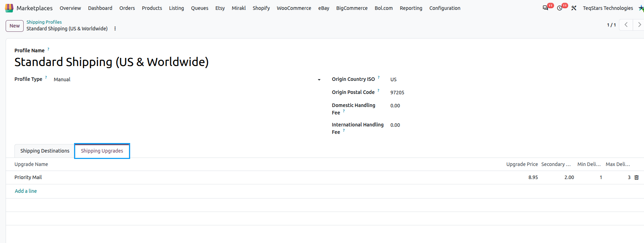The height and width of the screenshot is (243, 644).
Task: Select the Shipping Upgrades tab
Action: click(x=102, y=151)
